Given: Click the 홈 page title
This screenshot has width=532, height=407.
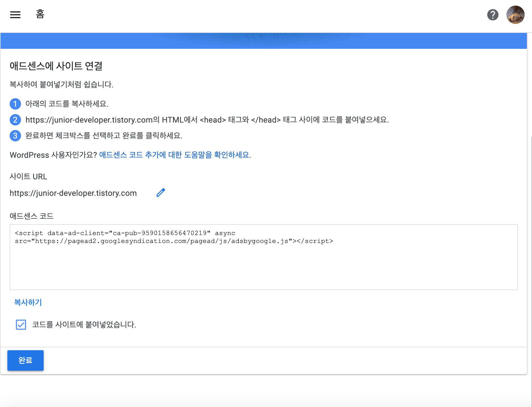Looking at the screenshot, I should (x=40, y=14).
